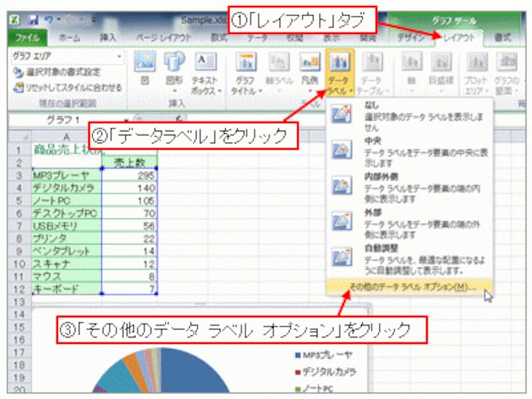Open the デザイン chart tools tab

[411, 38]
